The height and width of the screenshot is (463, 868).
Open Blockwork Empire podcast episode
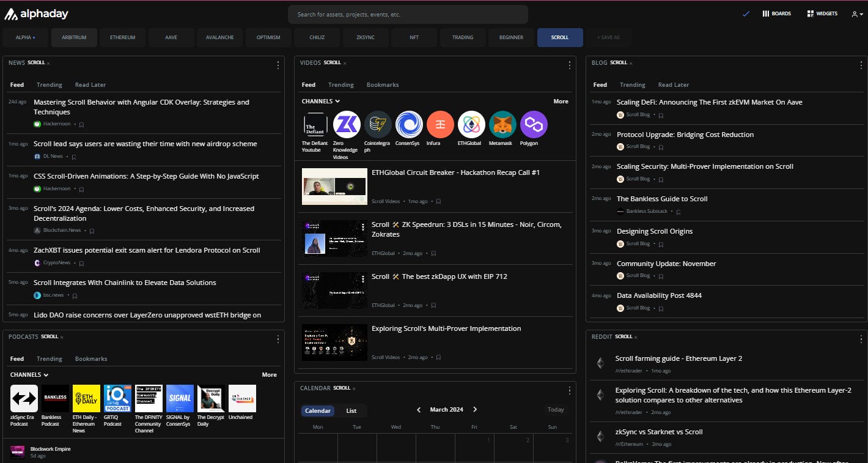(x=50, y=449)
